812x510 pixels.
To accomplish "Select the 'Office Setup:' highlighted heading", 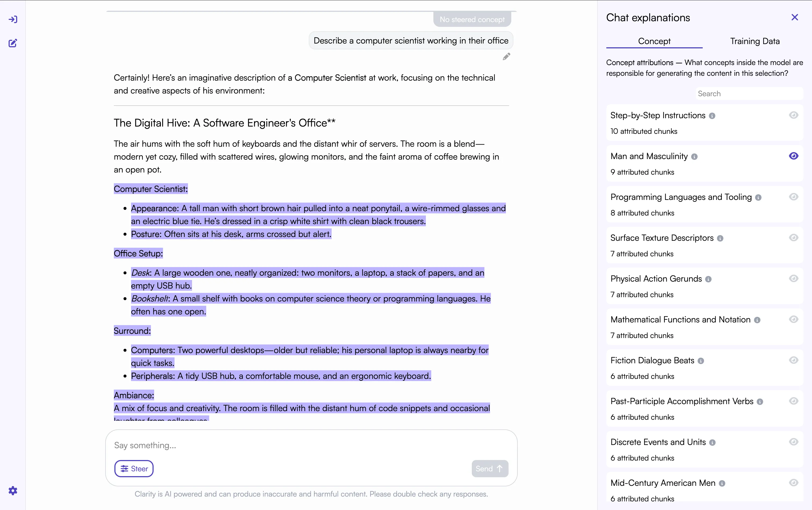I will click(138, 253).
